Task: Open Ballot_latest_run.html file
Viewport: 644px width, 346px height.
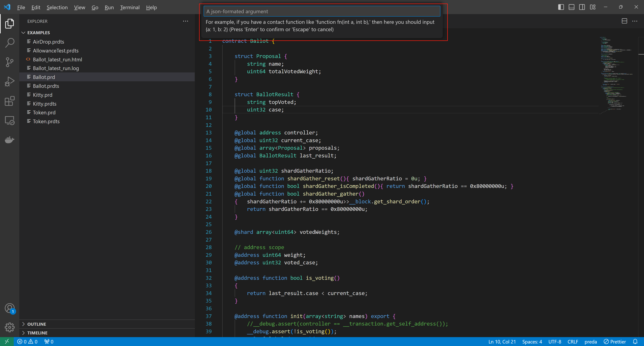Action: coord(107,60)
